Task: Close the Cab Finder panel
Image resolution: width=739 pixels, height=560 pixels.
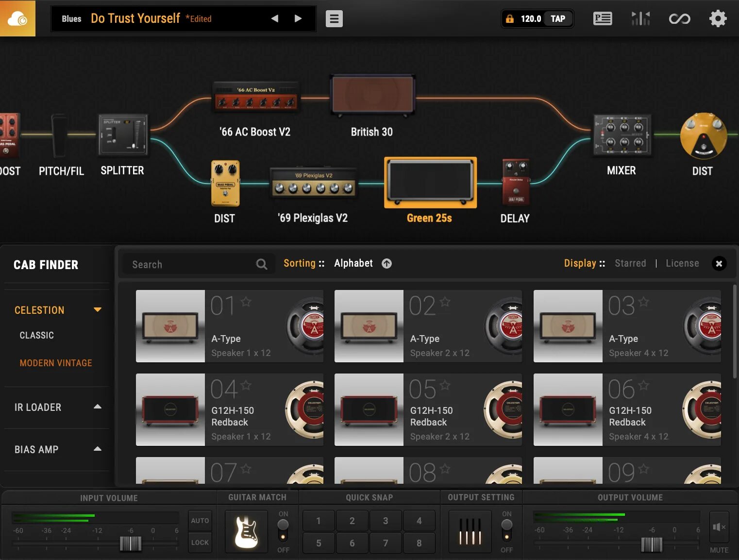Action: (719, 263)
